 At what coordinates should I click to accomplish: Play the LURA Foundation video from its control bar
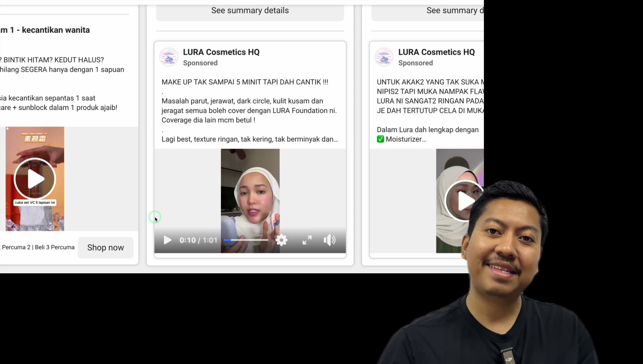[167, 240]
